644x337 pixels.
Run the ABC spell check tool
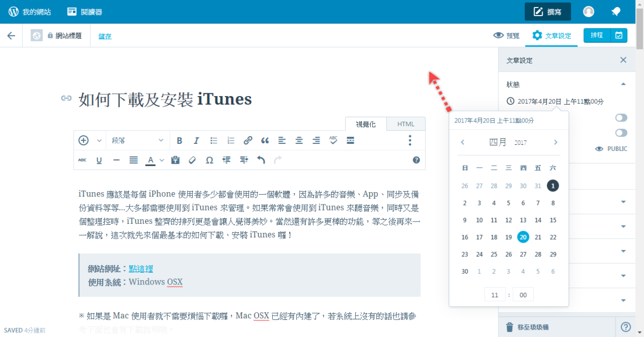click(333, 141)
